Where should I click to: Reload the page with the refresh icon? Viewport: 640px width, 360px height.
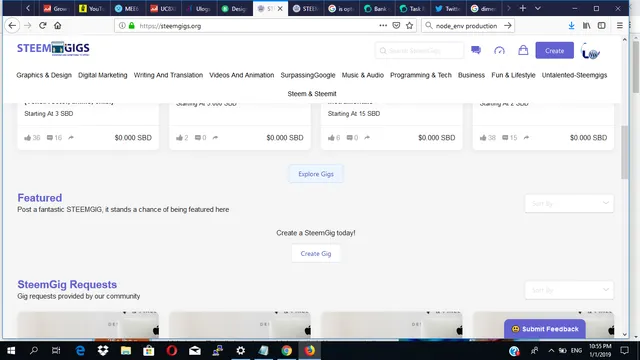pyautogui.click(x=42, y=25)
